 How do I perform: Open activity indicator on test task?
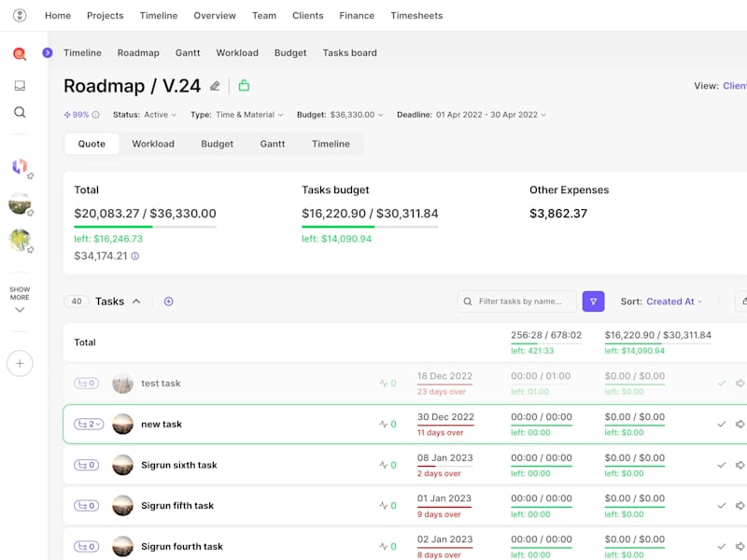click(x=388, y=384)
